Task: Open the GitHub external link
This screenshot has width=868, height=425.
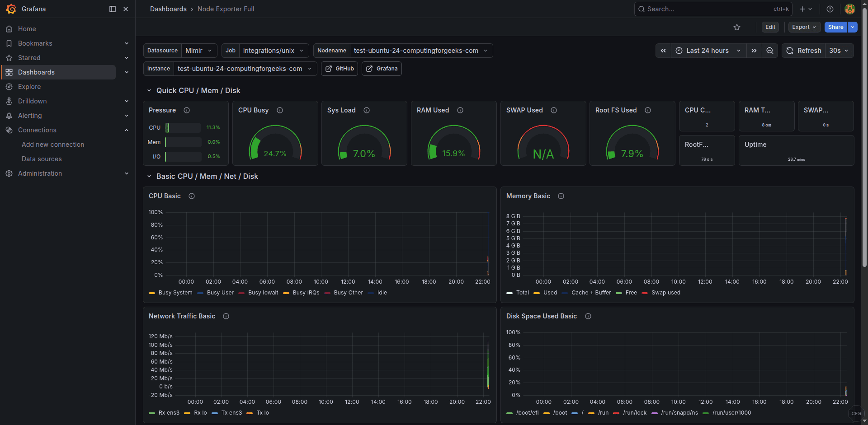Action: pyautogui.click(x=339, y=68)
